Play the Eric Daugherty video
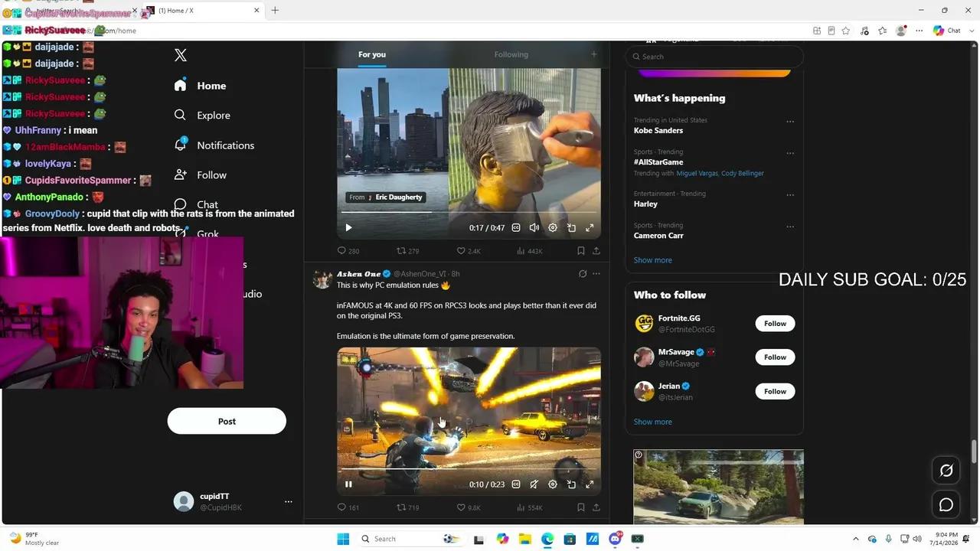Viewport: 980px width, 551px height. click(348, 227)
